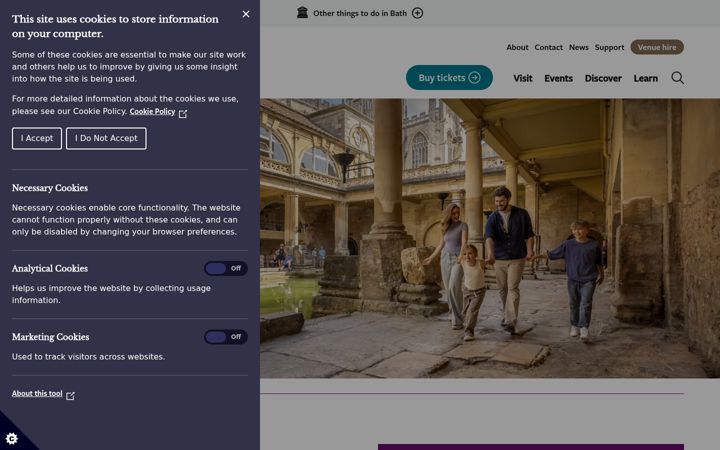Turn on the Marketing Cookies toggle
The image size is (720, 450).
point(225,337)
